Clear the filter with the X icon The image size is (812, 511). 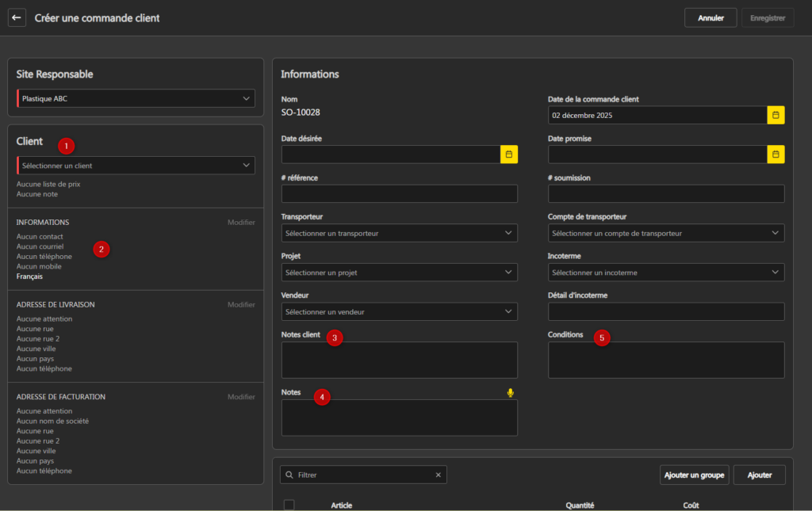coord(438,475)
